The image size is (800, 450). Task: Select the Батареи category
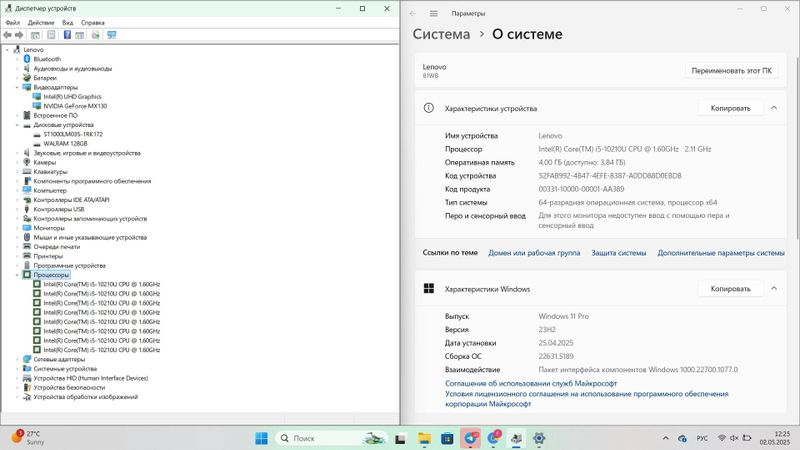tap(45, 78)
